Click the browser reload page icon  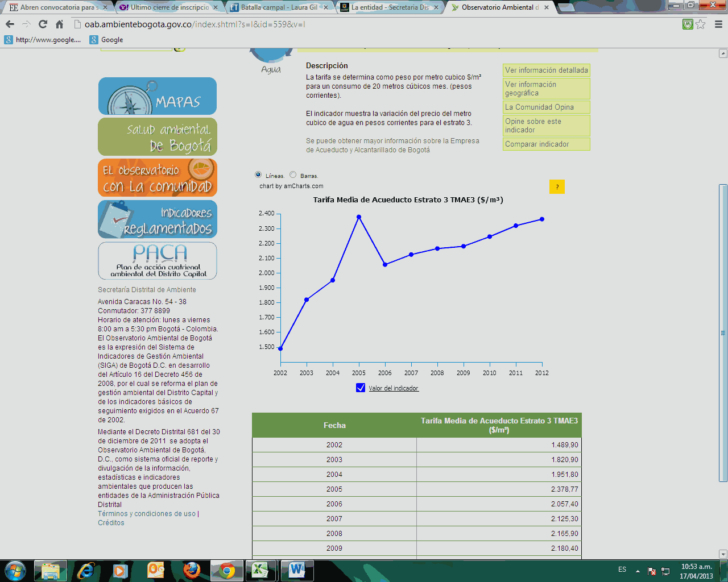click(x=43, y=24)
